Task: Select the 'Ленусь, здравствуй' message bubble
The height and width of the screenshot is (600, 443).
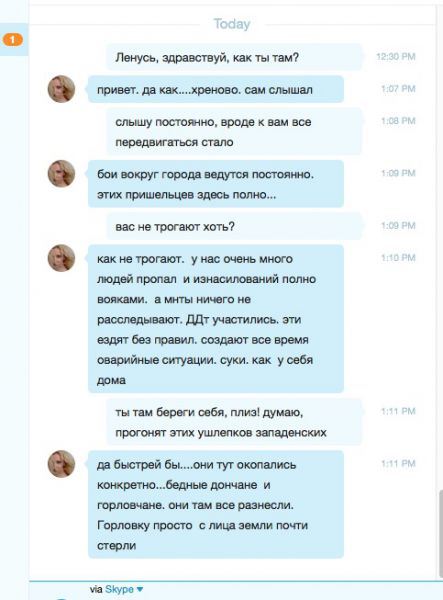Action: [x=234, y=57]
